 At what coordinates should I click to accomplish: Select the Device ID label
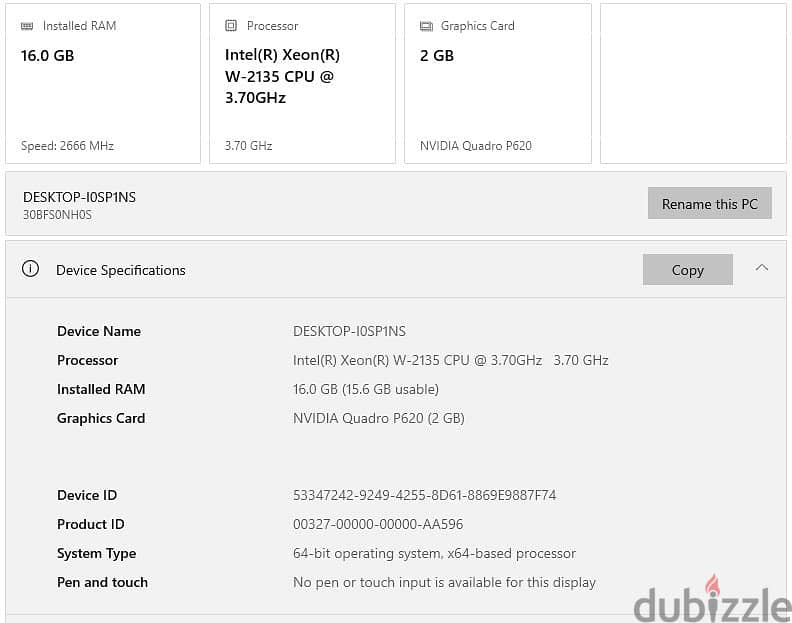[87, 495]
